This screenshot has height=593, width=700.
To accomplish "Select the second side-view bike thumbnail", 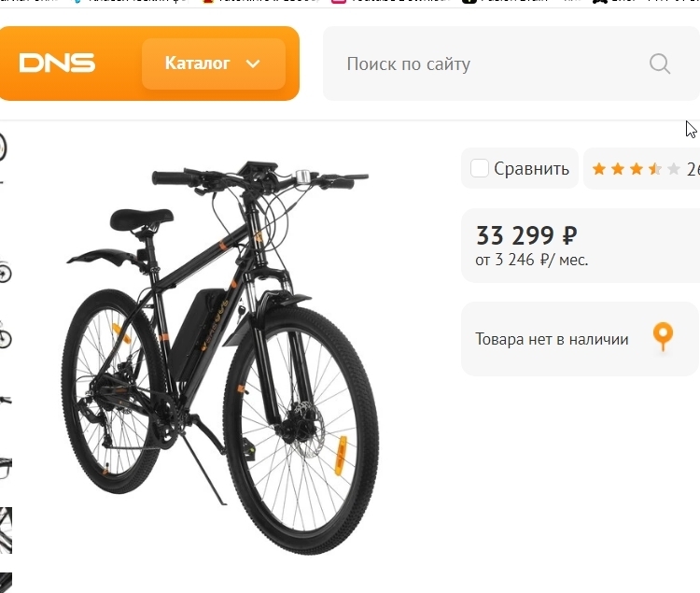I will point(6,272).
